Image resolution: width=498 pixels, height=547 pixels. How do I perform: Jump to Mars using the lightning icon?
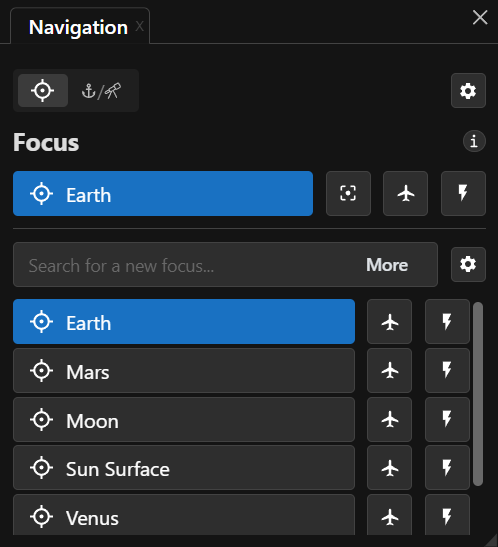point(447,370)
